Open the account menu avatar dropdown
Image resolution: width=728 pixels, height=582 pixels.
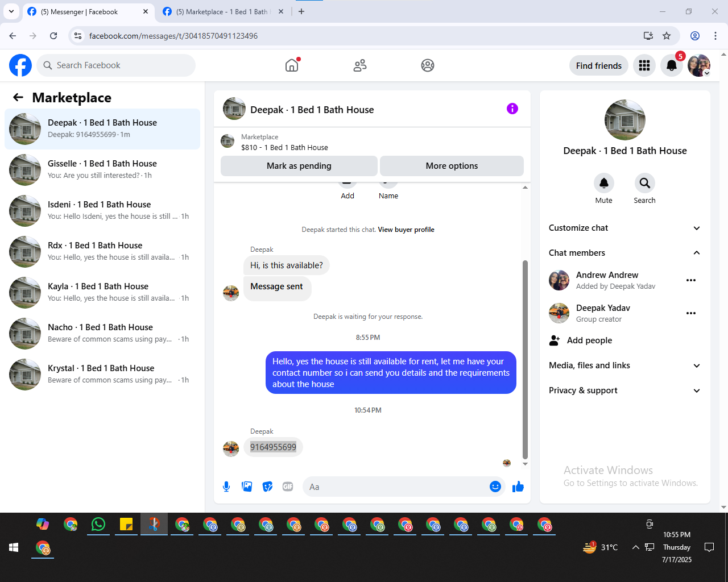(x=699, y=65)
